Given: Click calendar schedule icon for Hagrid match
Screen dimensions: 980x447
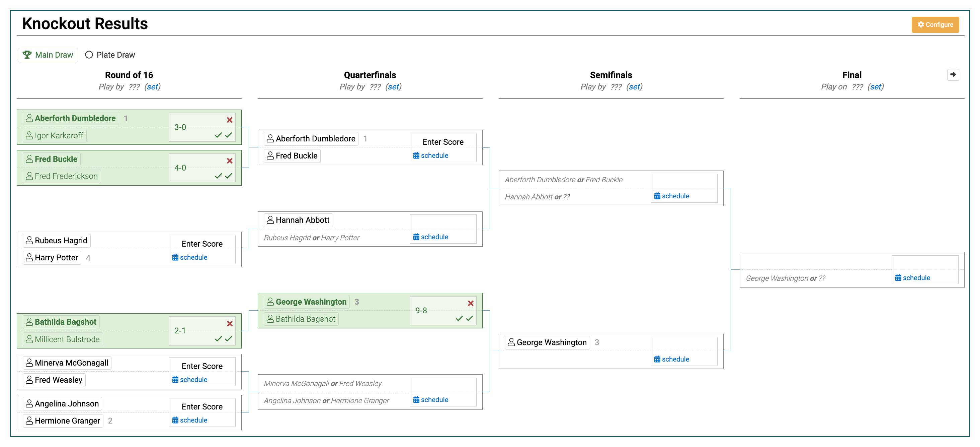Looking at the screenshot, I should (175, 257).
